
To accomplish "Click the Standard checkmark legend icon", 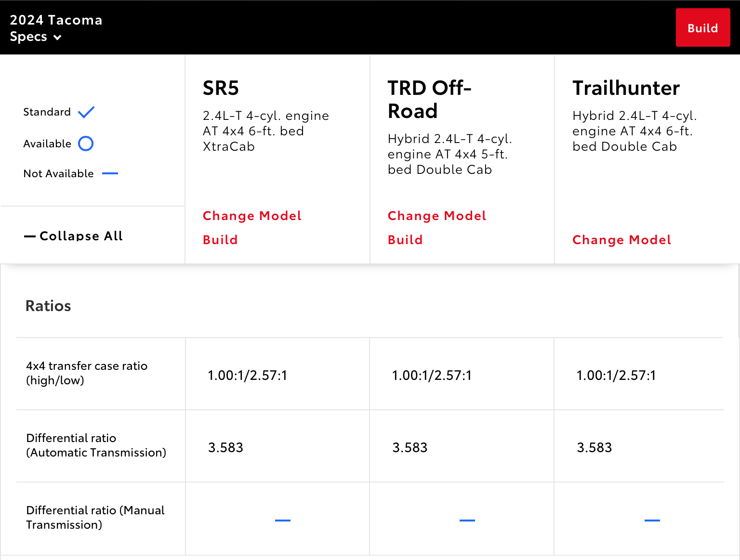I will (86, 112).
